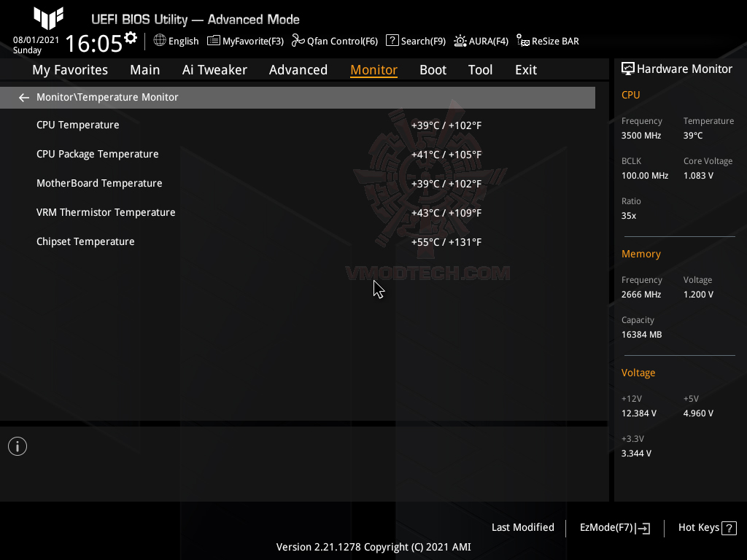The width and height of the screenshot is (747, 560).
Task: Switch to EzMode(F7)
Action: [614, 528]
